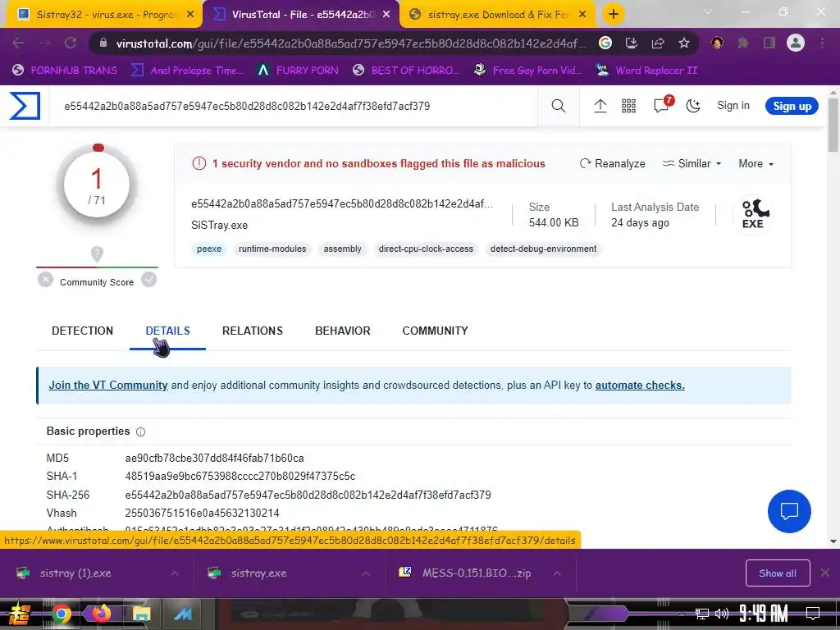Switch to the COMMUNITY tab
Image resolution: width=840 pixels, height=630 pixels.
coord(435,331)
